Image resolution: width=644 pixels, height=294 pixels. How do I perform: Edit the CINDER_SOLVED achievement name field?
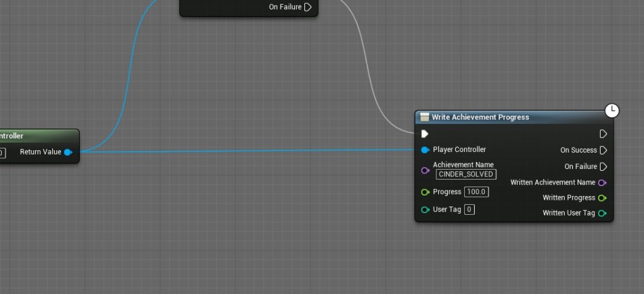466,174
